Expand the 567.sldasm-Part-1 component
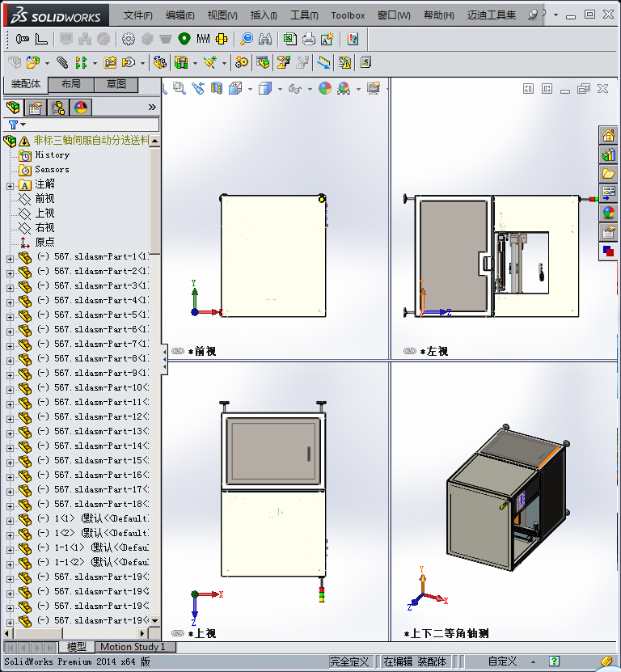The width and height of the screenshot is (621, 672). point(10,259)
